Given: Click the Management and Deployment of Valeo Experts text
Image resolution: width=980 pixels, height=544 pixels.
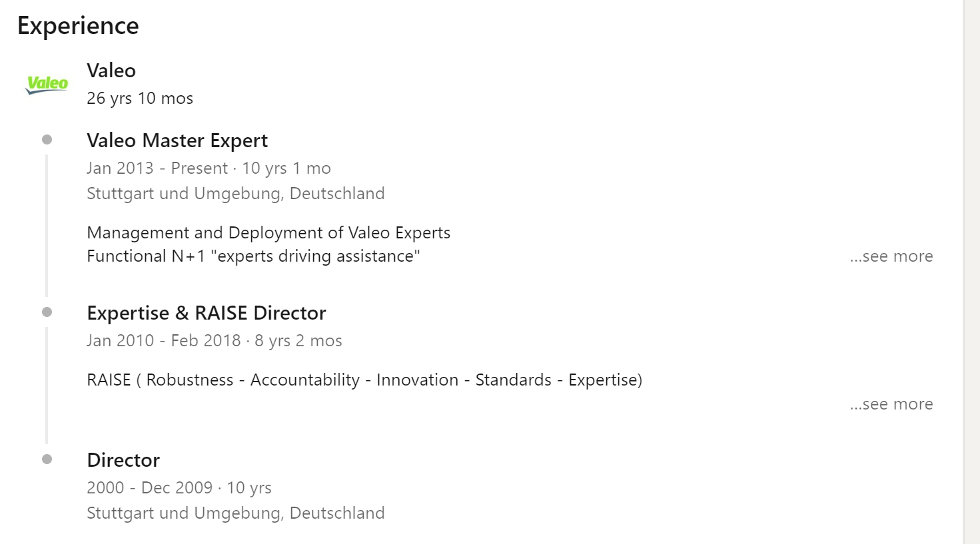Looking at the screenshot, I should pos(268,233).
